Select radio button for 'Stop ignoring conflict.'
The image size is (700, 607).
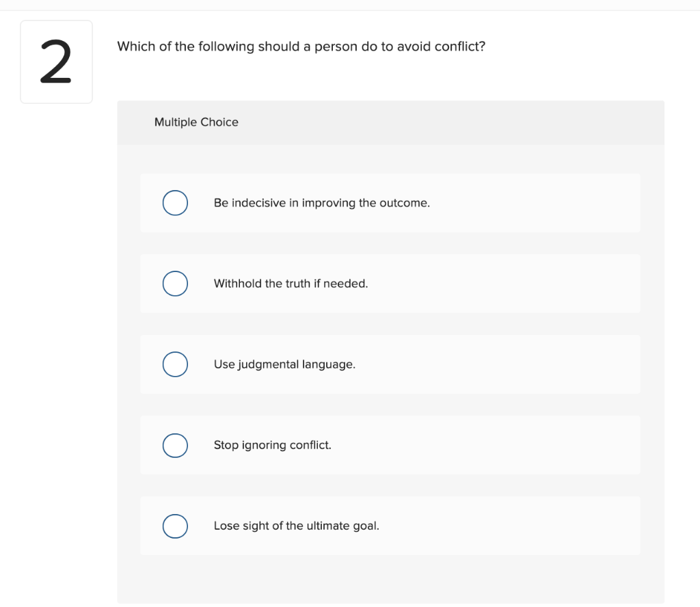[175, 445]
